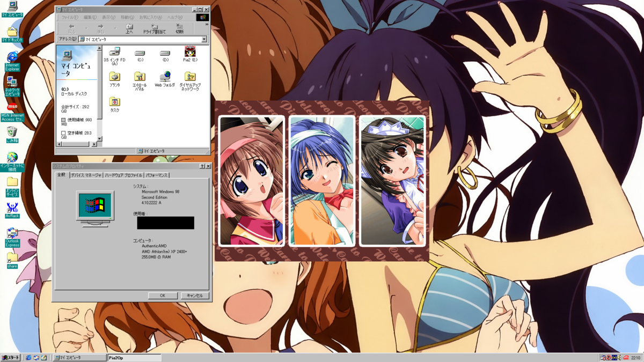Open the ネットワーク コンピュータ desktop icon

tap(12, 86)
